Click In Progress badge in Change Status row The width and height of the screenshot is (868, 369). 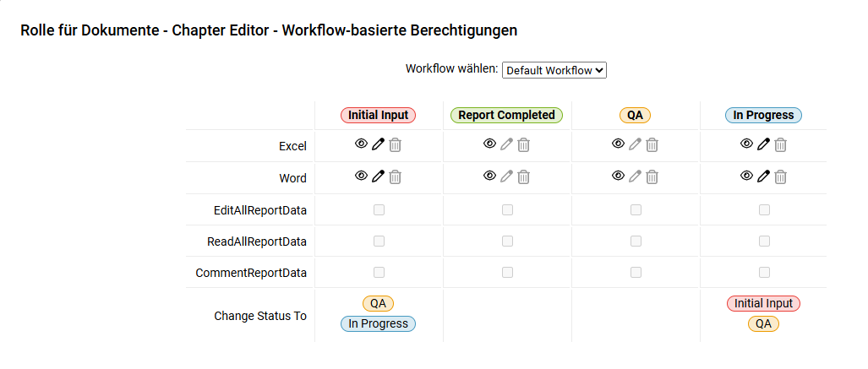378,323
